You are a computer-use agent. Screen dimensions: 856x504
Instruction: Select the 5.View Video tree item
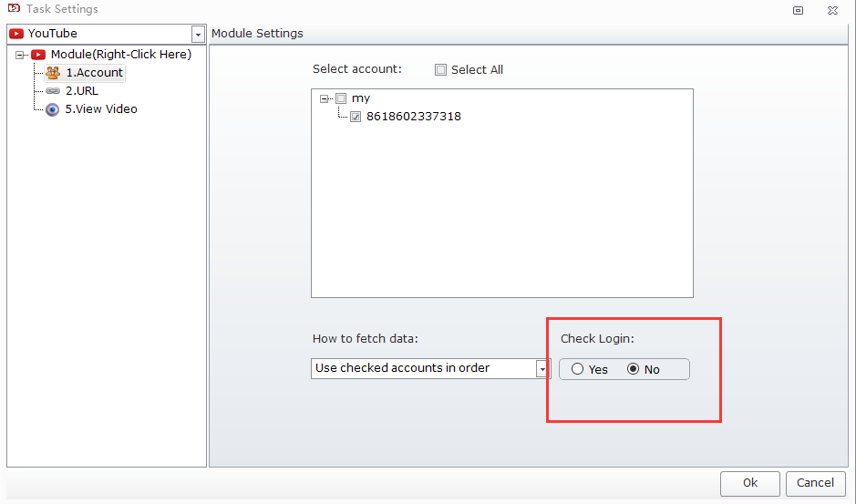[x=100, y=109]
